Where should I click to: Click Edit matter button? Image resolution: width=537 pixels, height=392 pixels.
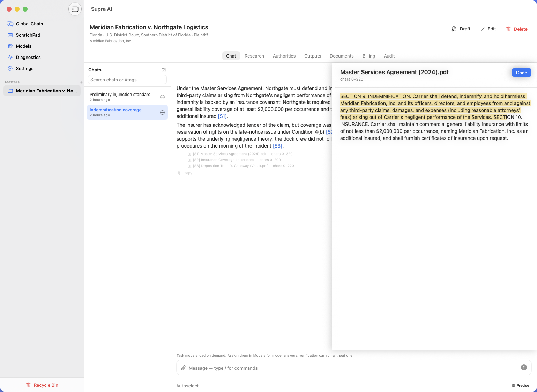pyautogui.click(x=488, y=29)
